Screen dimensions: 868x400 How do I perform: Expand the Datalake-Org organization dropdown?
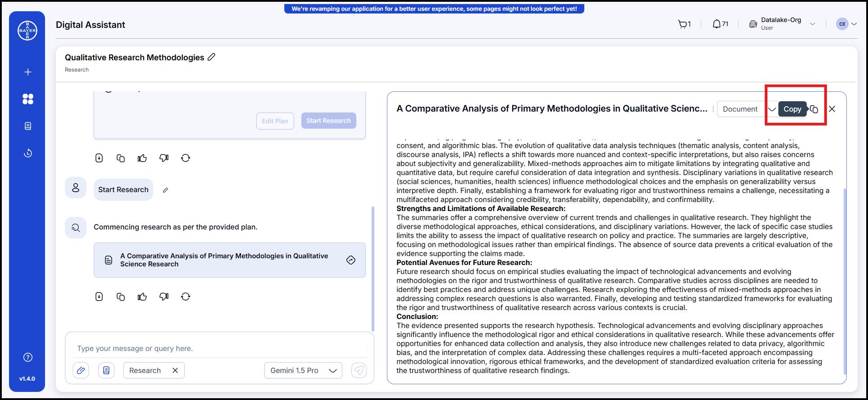point(813,24)
